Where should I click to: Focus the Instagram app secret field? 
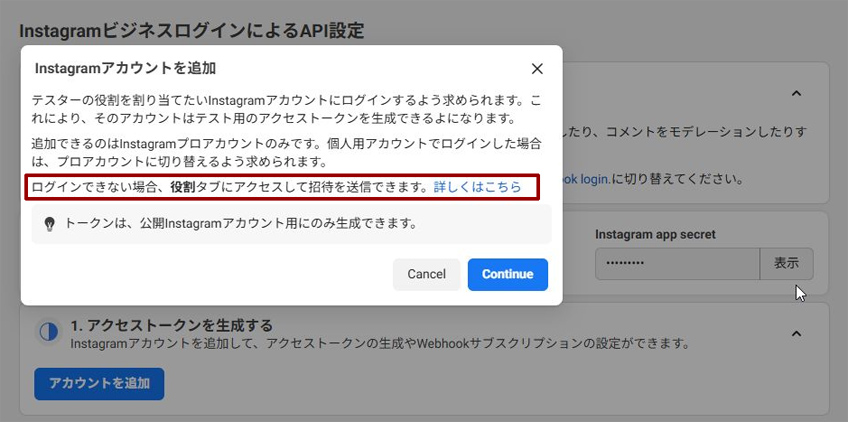pyautogui.click(x=678, y=263)
